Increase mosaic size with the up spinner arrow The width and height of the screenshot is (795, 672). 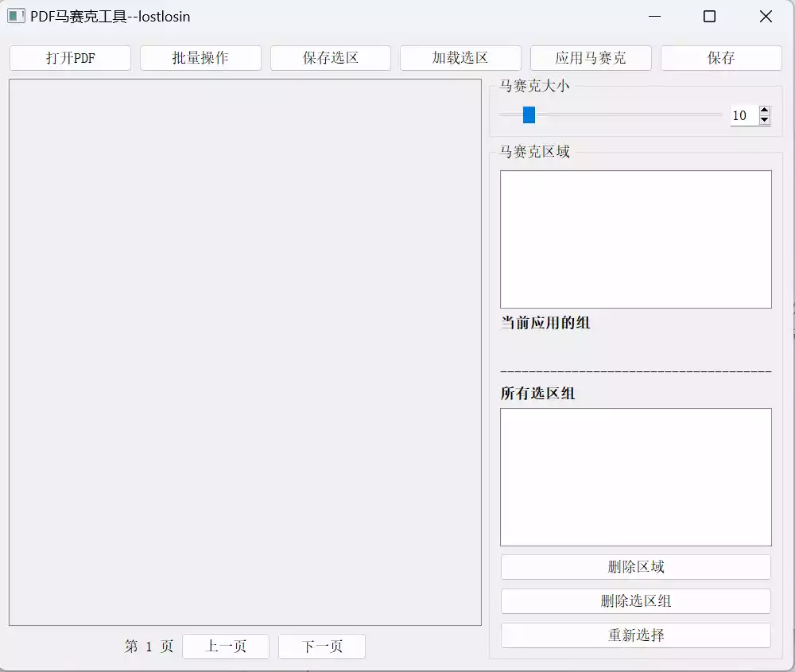[x=764, y=111]
